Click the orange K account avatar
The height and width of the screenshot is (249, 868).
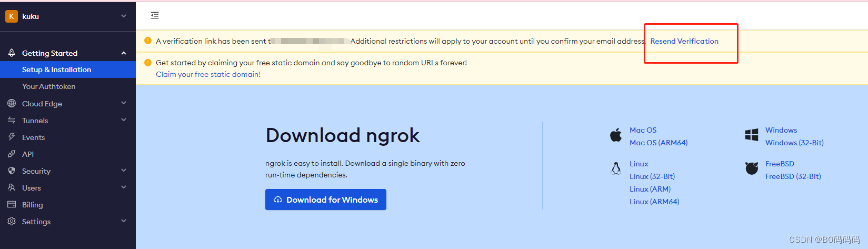click(11, 16)
